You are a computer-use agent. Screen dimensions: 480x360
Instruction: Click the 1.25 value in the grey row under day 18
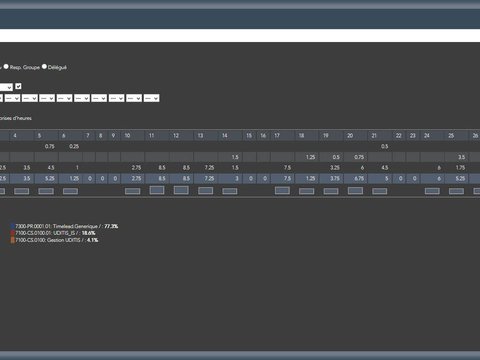pos(310,157)
